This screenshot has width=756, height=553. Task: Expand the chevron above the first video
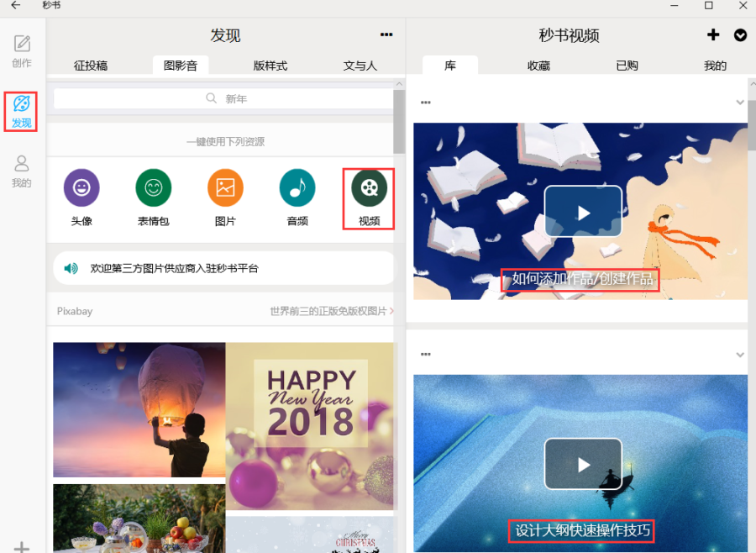[x=739, y=103]
